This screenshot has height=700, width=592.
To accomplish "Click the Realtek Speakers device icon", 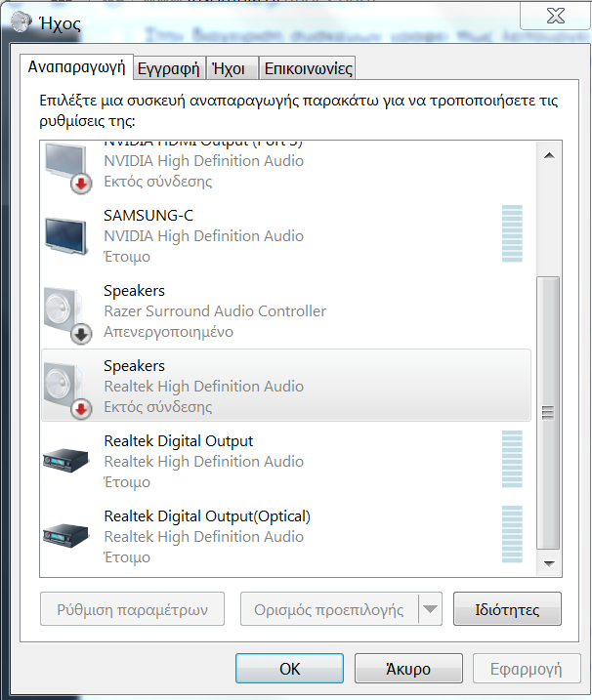I will point(68,391).
